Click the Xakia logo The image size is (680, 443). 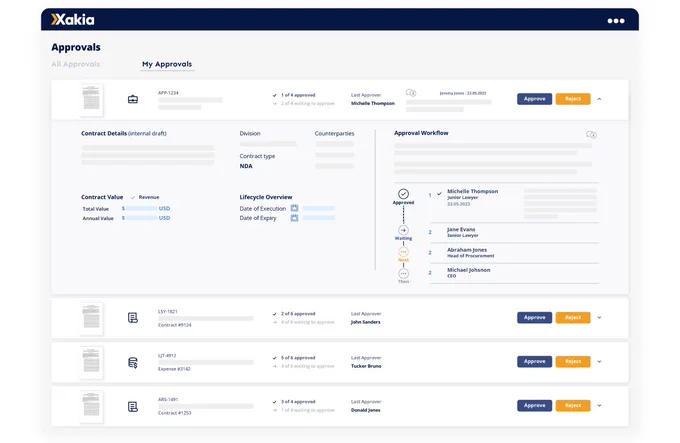72,20
